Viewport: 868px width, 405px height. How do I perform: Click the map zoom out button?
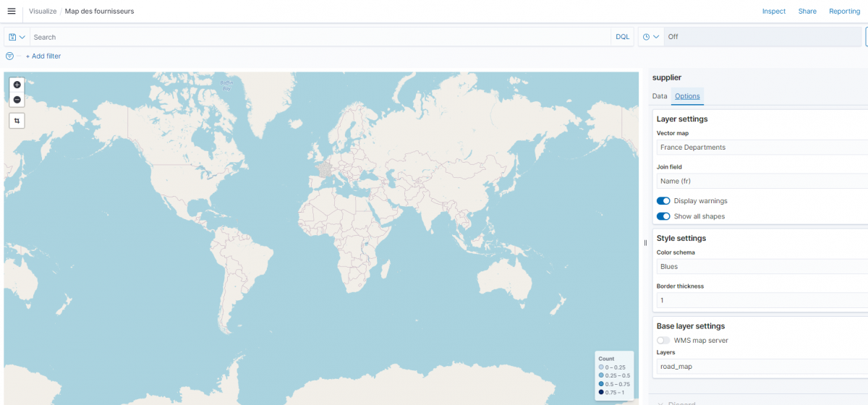click(17, 100)
